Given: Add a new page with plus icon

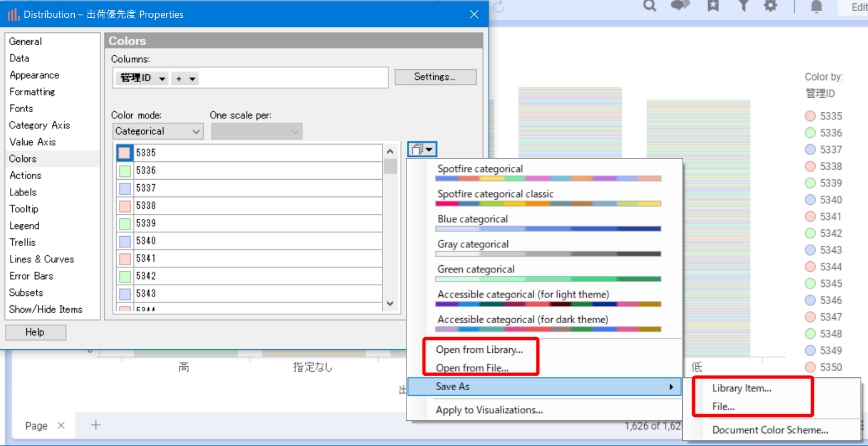Looking at the screenshot, I should pyautogui.click(x=96, y=425).
